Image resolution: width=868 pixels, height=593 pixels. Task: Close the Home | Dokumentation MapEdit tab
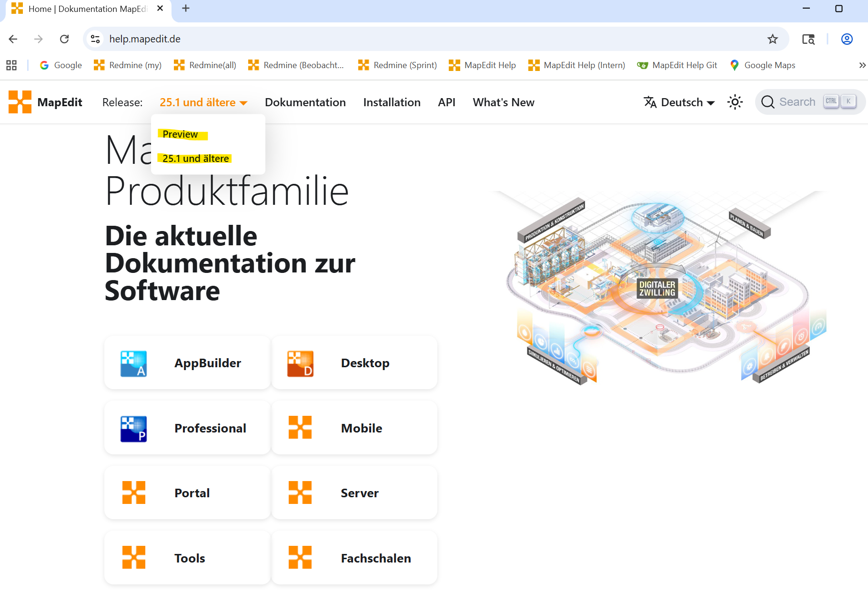160,9
